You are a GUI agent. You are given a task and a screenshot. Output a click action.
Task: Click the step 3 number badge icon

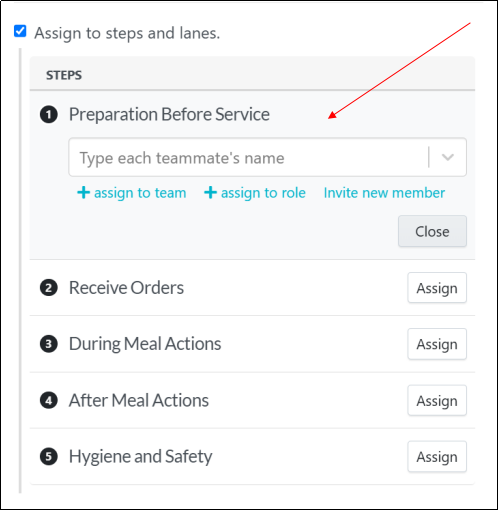click(49, 344)
